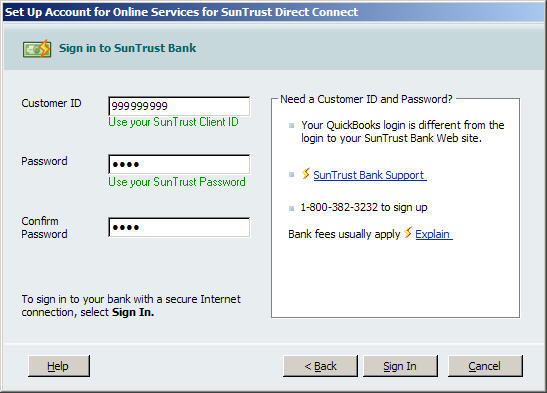Click lightning bolt icon beside SunTrust Bank Support
The width and height of the screenshot is (547, 393).
306,173
